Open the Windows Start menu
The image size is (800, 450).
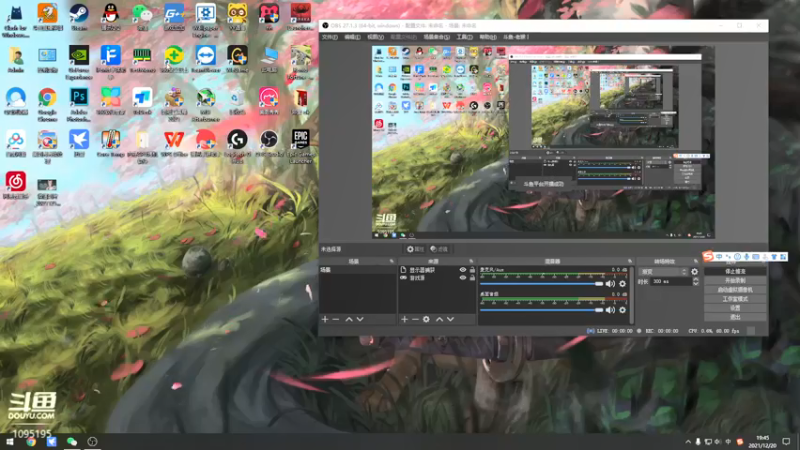point(10,442)
